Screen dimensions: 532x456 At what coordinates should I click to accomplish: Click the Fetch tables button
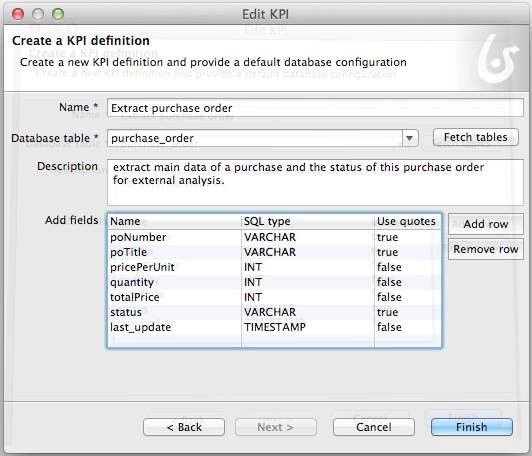click(476, 137)
